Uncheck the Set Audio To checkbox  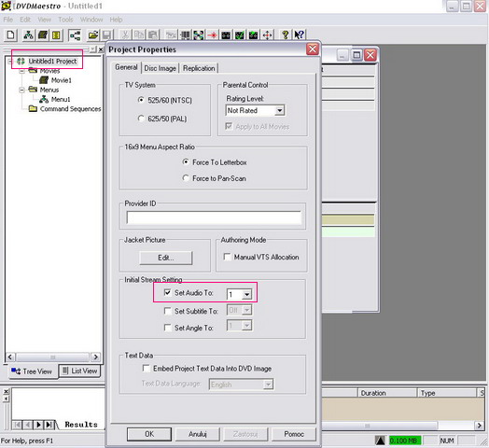click(x=167, y=293)
